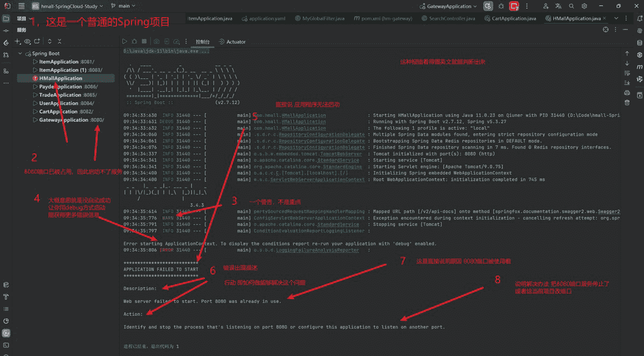The width and height of the screenshot is (644, 356).
Task: Click the camera thread dump icon
Action: (x=157, y=41)
